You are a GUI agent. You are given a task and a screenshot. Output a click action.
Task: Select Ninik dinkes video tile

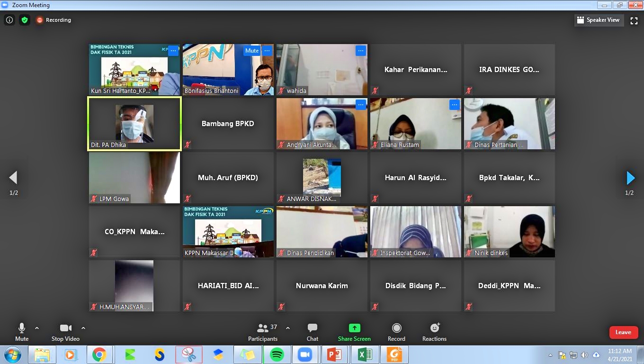(x=510, y=232)
